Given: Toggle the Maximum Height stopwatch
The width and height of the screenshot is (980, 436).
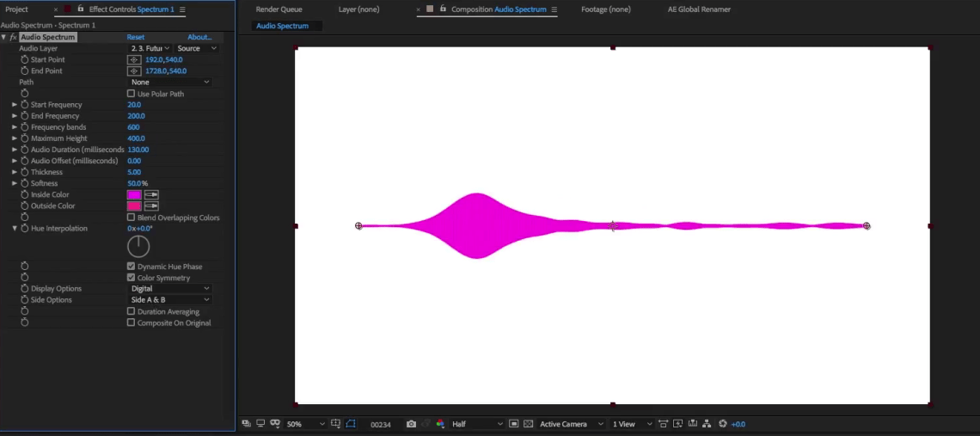Looking at the screenshot, I should pyautogui.click(x=24, y=138).
